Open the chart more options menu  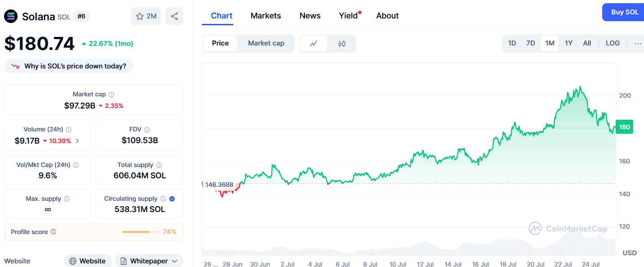point(638,43)
